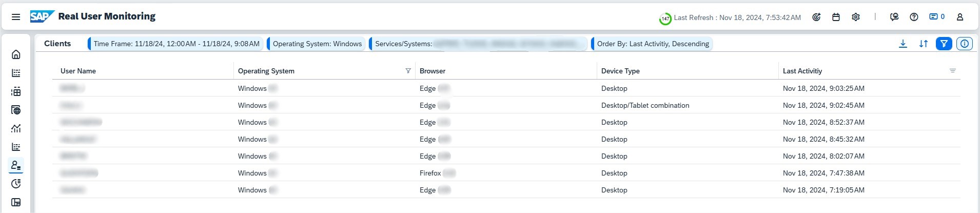
Task: Click the Operating System: Windows chip
Action: point(317,44)
